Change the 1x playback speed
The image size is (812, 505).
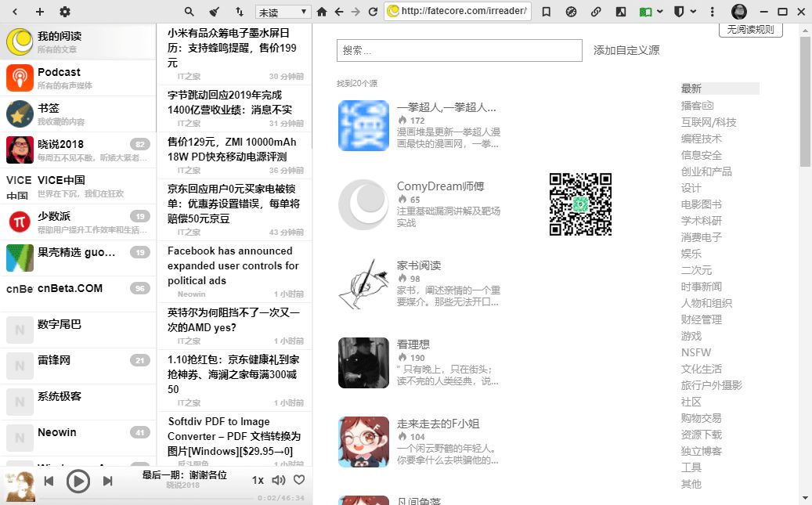258,480
